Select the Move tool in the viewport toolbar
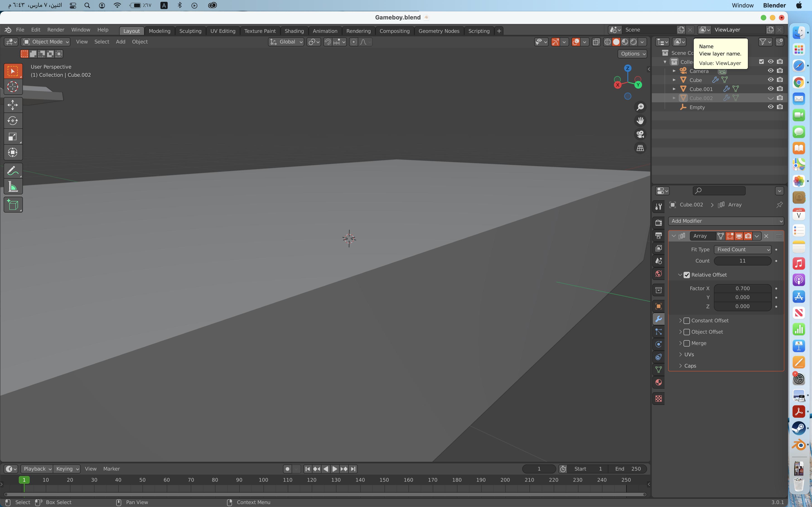The image size is (812, 507). click(x=13, y=105)
